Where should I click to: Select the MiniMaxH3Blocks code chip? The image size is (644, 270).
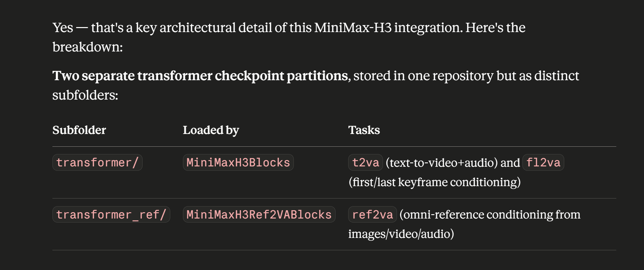point(238,162)
